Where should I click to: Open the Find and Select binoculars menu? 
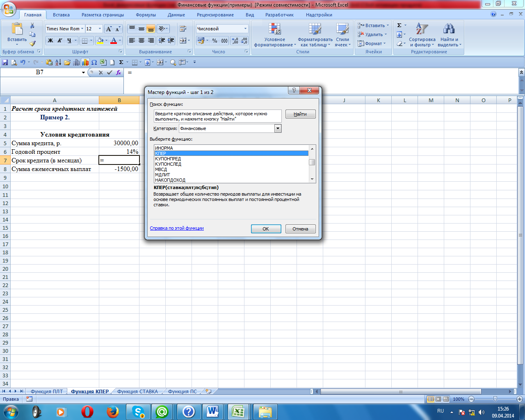tap(449, 34)
